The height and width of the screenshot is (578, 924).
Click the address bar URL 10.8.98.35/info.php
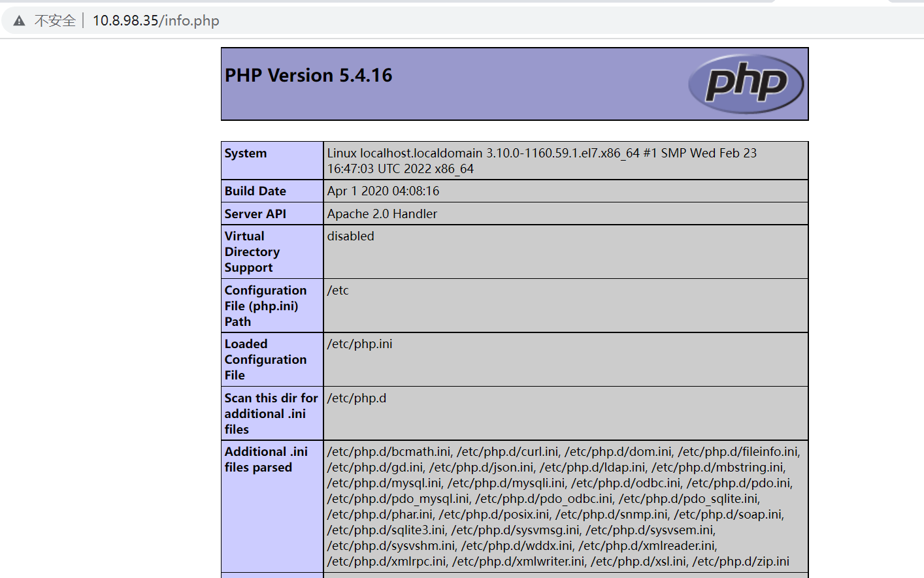tap(156, 21)
